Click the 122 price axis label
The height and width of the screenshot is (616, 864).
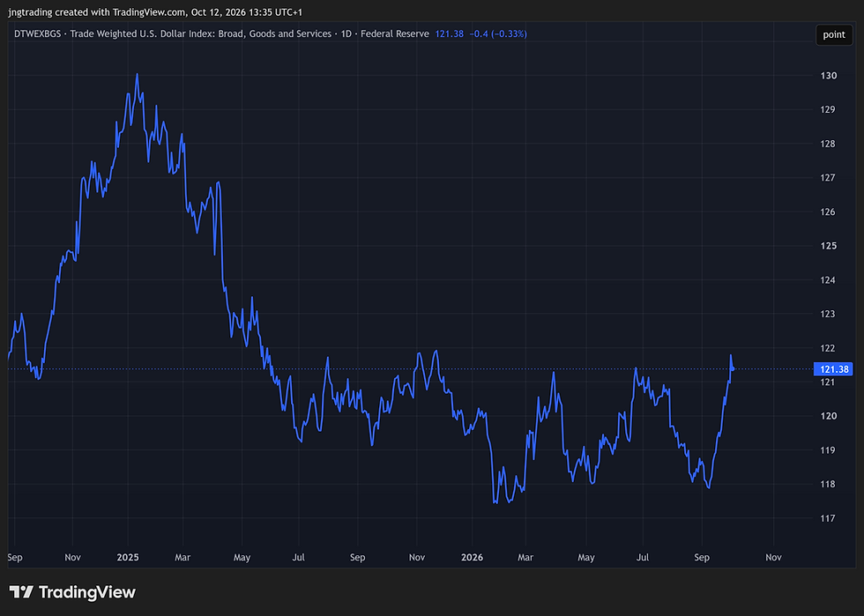point(828,348)
